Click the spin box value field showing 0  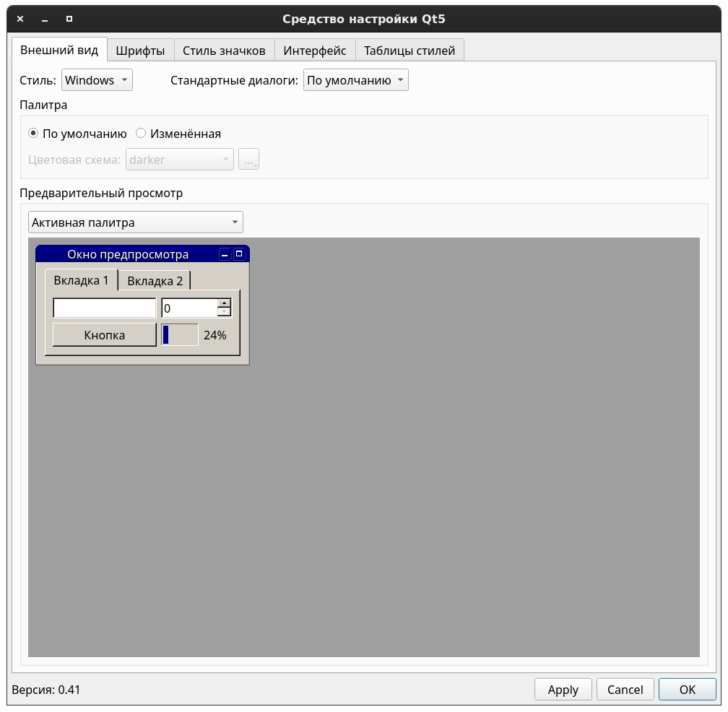pyautogui.click(x=189, y=308)
